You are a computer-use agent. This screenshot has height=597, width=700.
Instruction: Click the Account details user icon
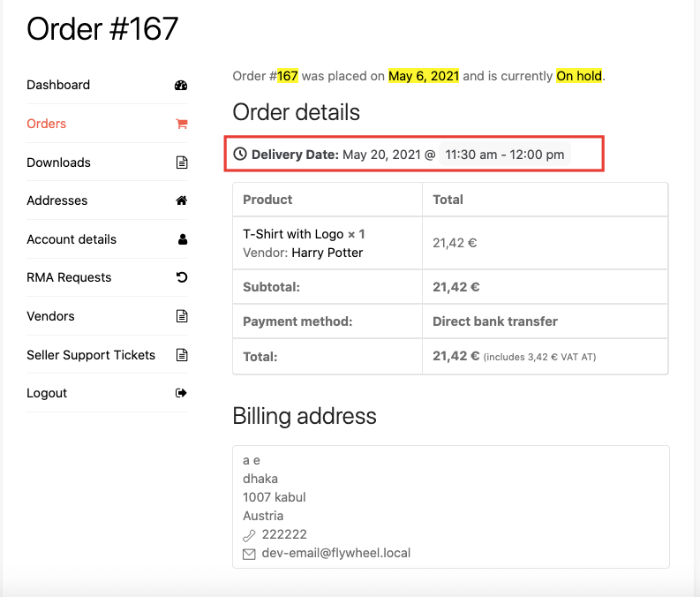click(x=183, y=239)
